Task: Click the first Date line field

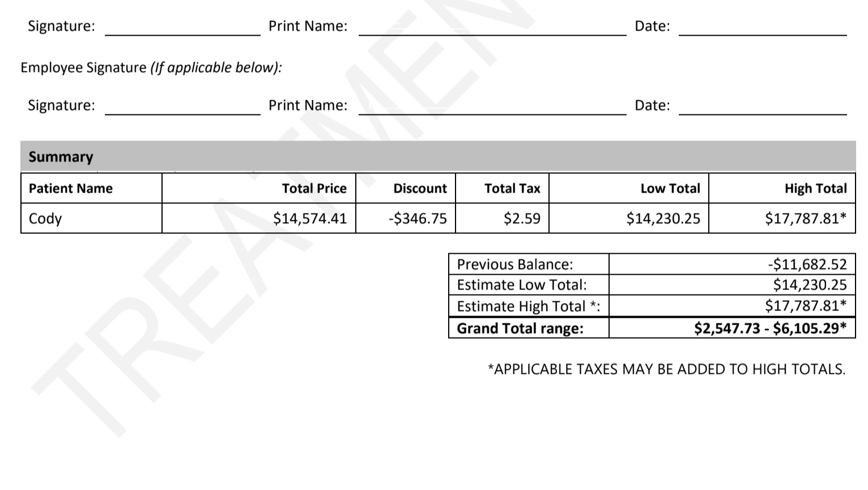Action: point(763,27)
